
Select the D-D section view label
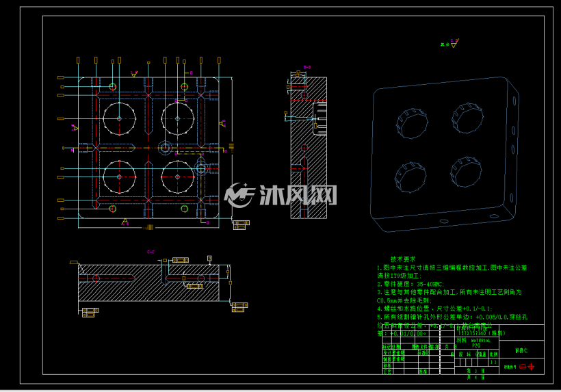click(307, 67)
